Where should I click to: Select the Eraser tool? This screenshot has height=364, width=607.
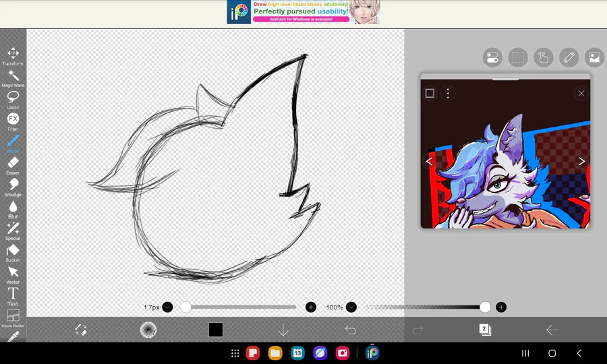point(13,166)
